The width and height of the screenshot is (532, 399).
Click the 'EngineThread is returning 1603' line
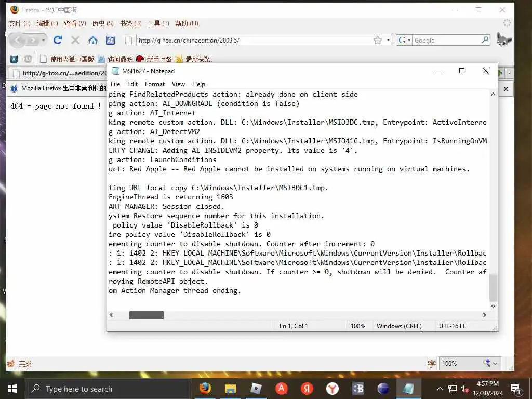[x=171, y=197]
